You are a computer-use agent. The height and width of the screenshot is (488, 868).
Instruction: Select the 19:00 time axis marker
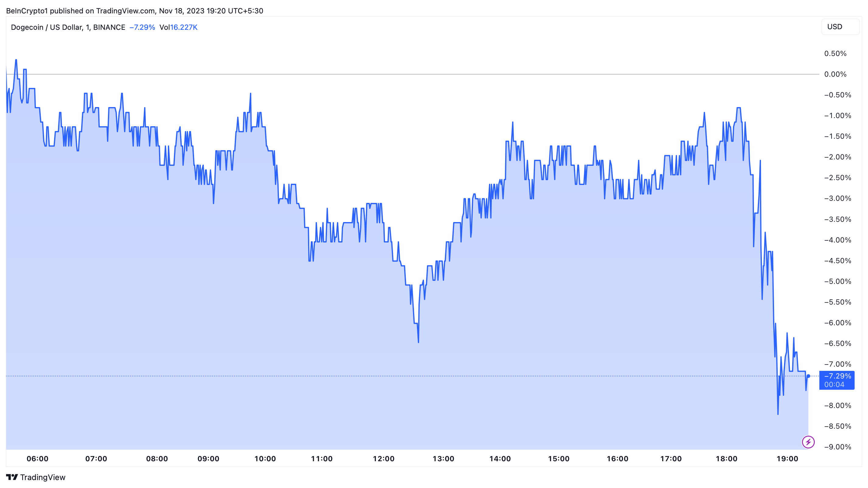[x=787, y=459]
